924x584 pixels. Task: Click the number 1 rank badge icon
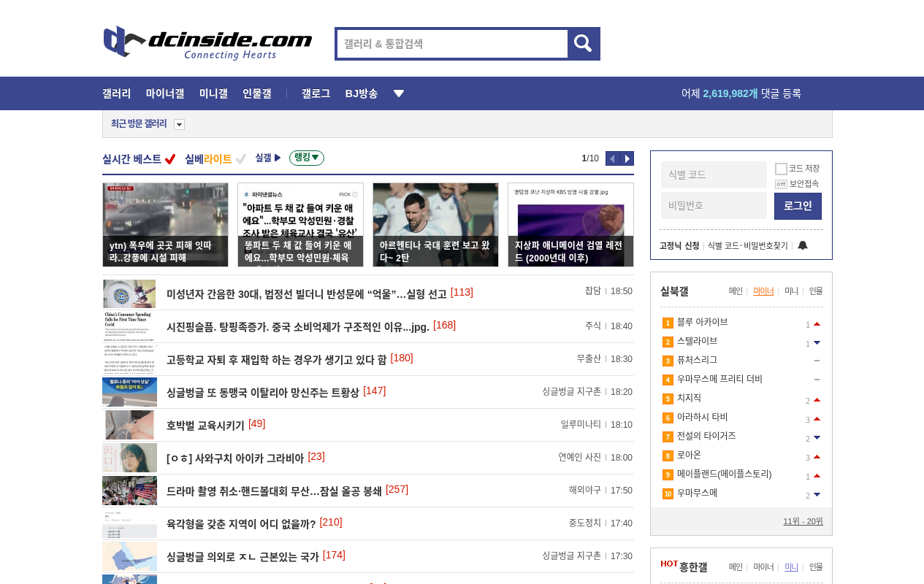click(668, 323)
